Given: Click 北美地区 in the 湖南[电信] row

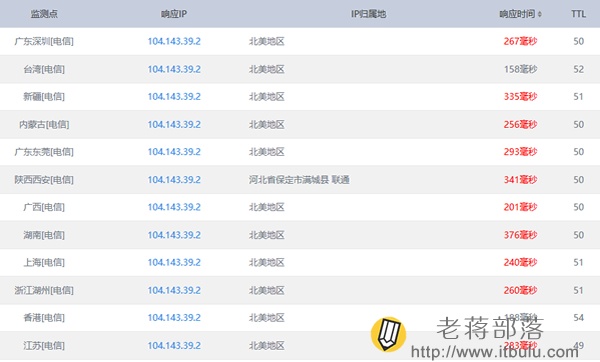Looking at the screenshot, I should [x=267, y=235].
